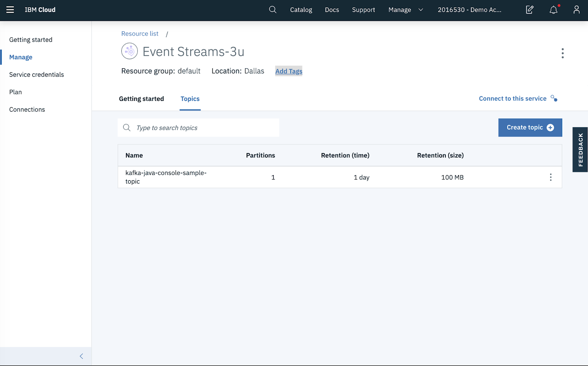Switch to the Topics tab
This screenshot has height=366, width=588.
pyautogui.click(x=190, y=99)
